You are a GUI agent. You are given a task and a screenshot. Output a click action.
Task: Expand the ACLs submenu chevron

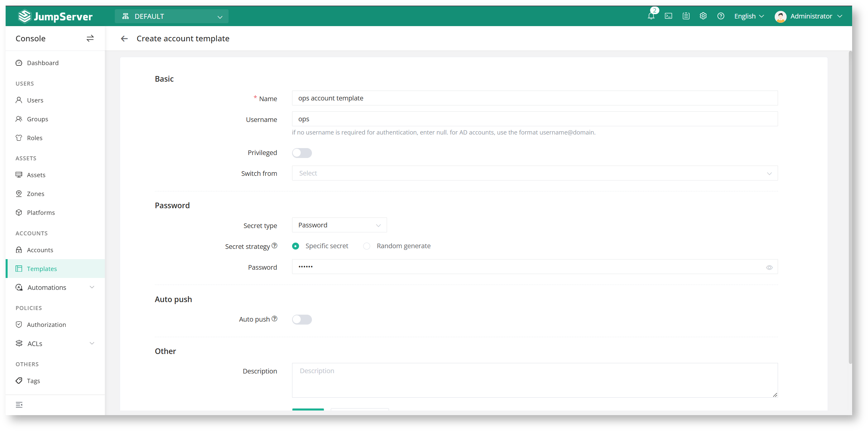[92, 343]
